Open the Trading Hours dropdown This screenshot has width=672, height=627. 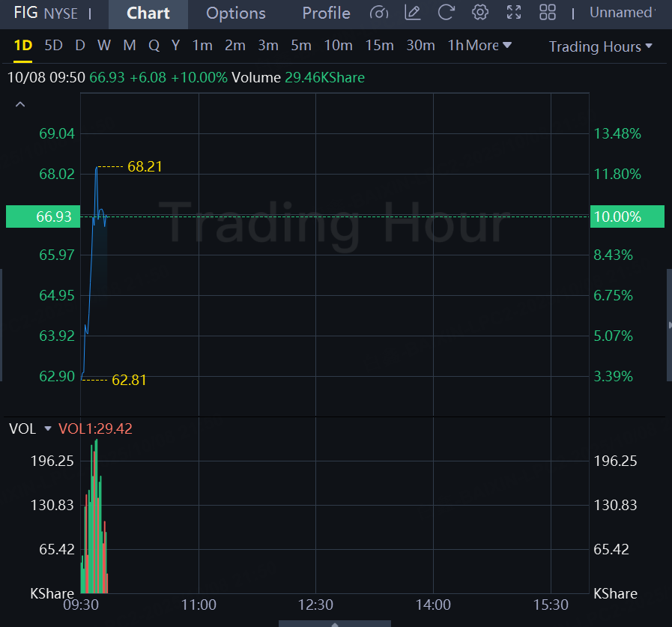pos(600,46)
